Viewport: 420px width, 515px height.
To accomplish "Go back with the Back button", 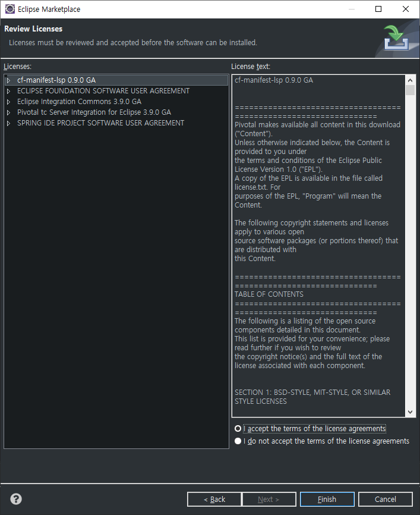I will click(214, 499).
